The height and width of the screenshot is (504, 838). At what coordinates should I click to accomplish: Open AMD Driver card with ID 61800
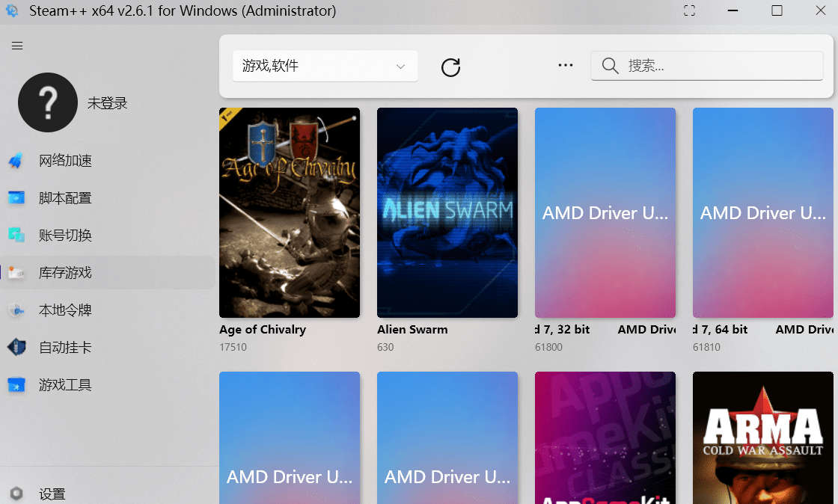coord(605,212)
